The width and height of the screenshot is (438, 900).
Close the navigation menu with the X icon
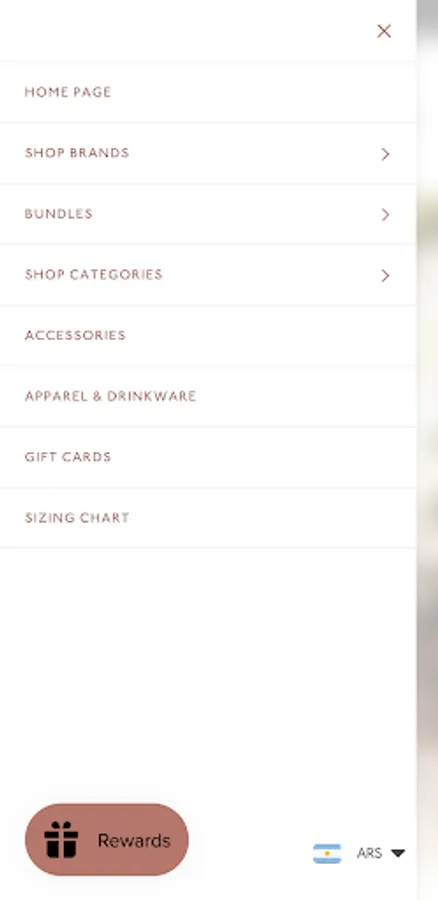(384, 31)
